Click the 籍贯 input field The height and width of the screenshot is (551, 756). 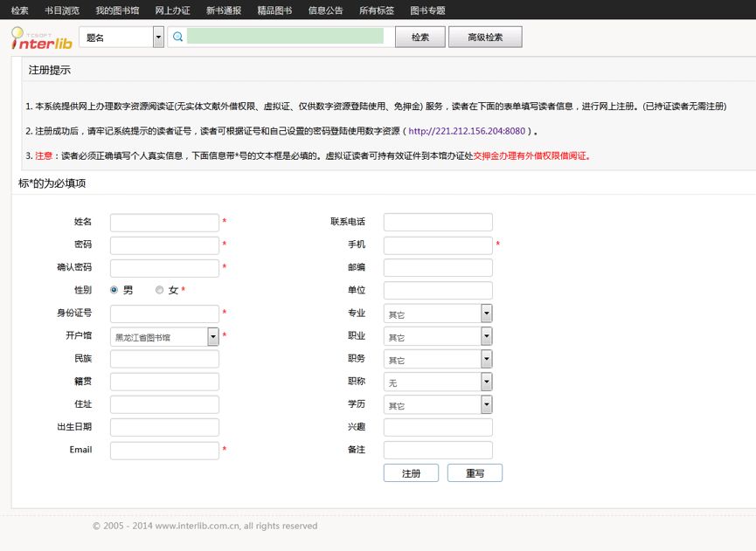(164, 382)
